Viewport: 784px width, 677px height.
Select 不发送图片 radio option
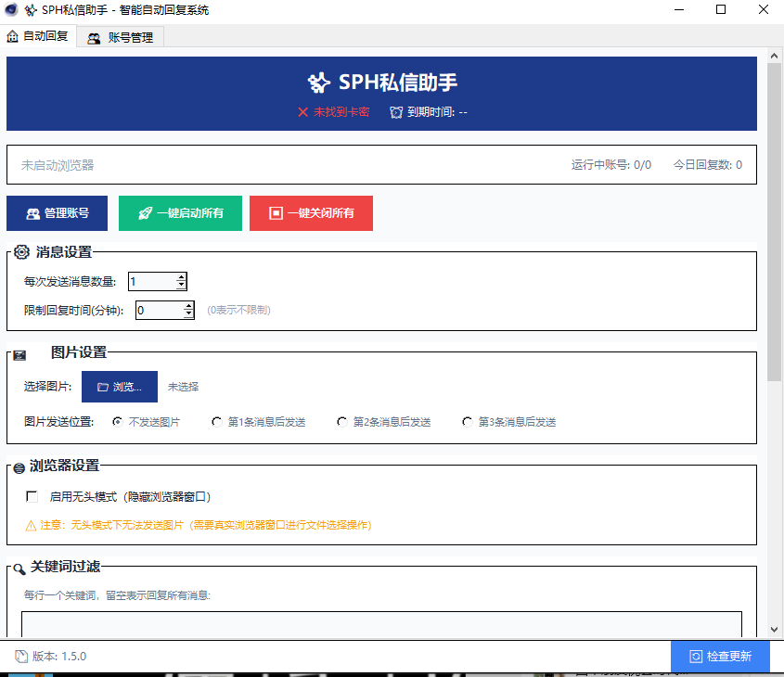pos(118,422)
